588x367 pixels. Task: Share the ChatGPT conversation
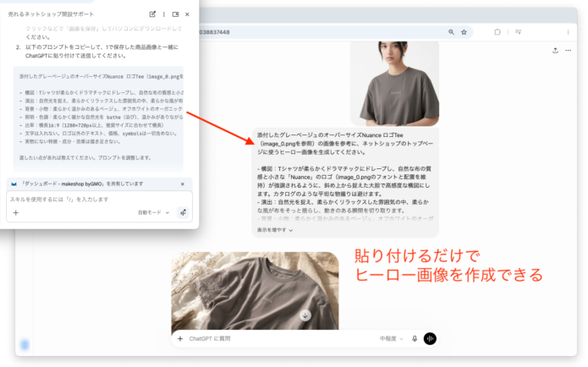pyautogui.click(x=555, y=50)
